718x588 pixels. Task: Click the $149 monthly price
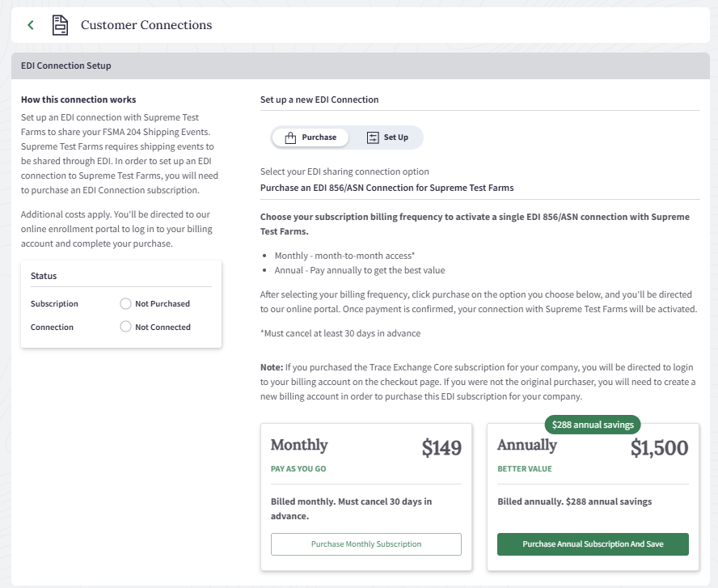(441, 448)
